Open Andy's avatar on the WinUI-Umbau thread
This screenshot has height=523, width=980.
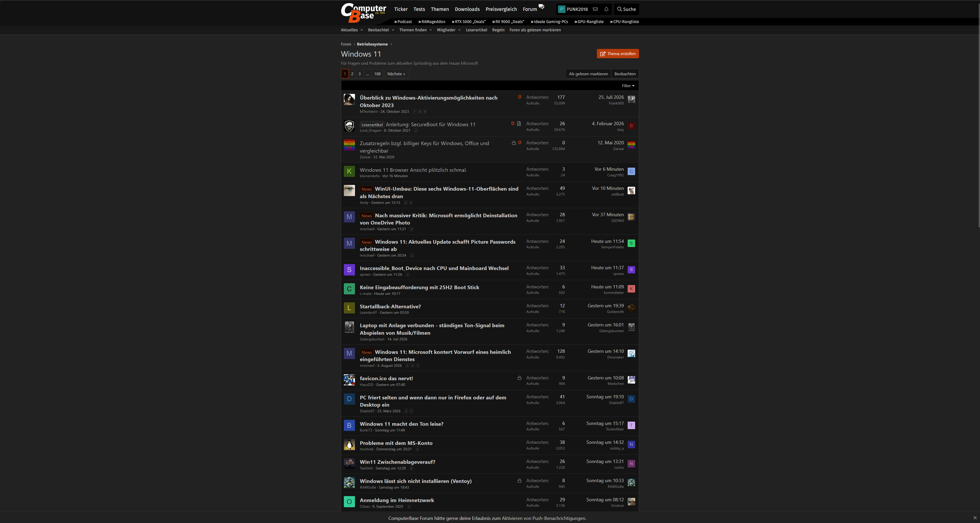(349, 191)
